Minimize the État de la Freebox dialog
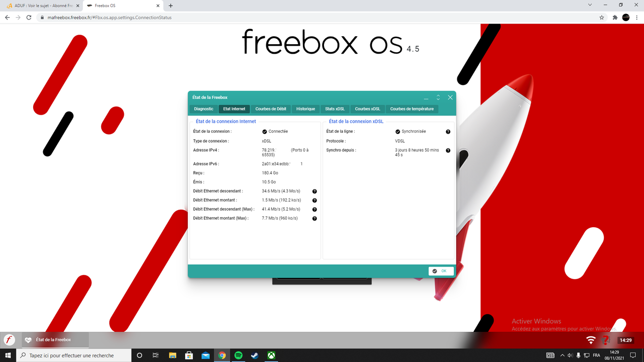 [426, 98]
